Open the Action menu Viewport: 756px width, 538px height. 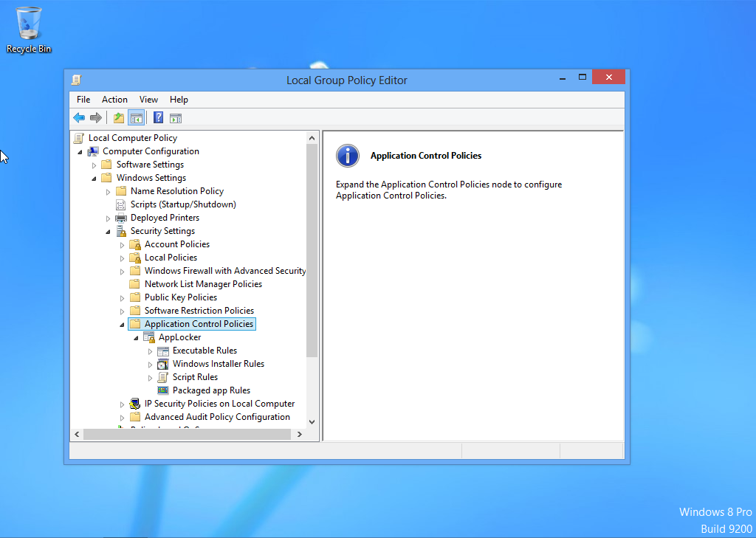pos(114,100)
